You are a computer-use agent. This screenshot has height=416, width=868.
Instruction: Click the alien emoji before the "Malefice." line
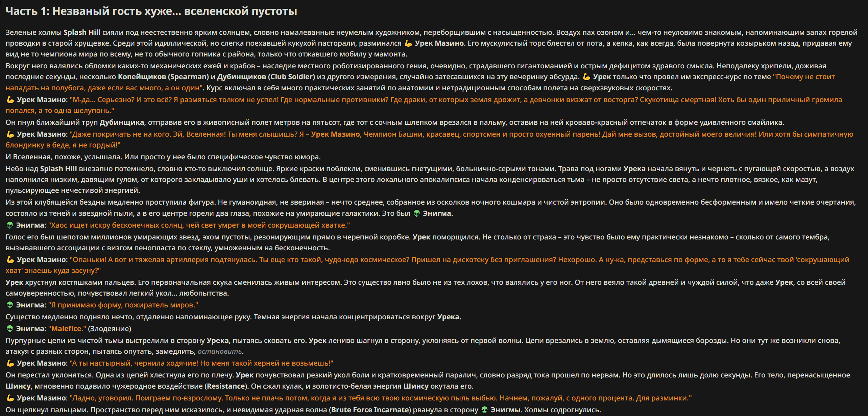[10, 329]
